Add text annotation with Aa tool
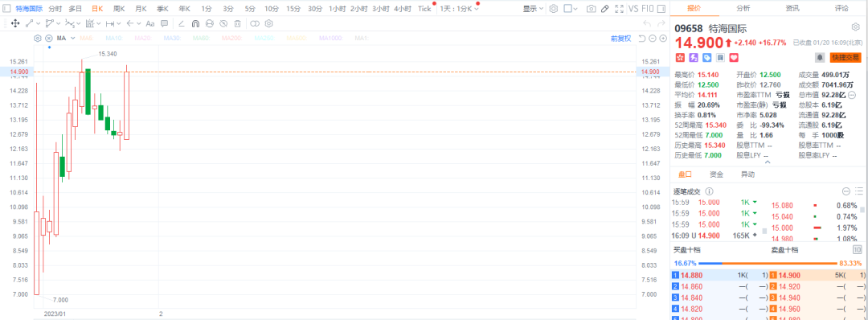The image size is (868, 320). 150,24
